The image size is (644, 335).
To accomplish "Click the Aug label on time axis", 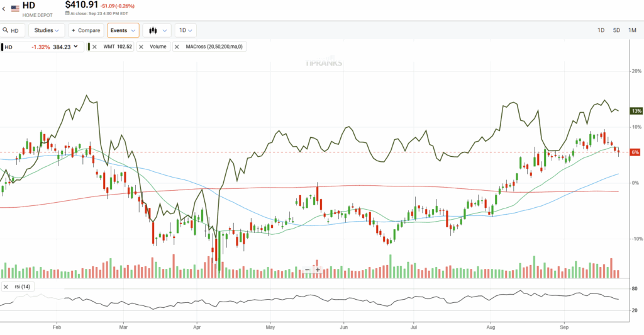I will (x=491, y=327).
